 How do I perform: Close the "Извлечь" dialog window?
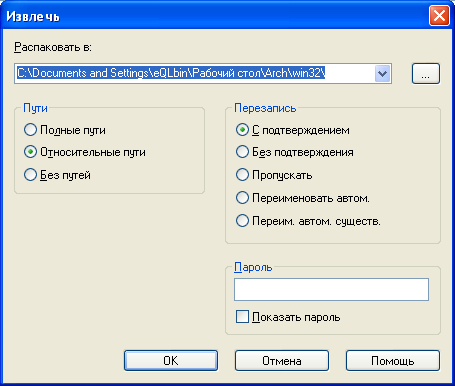[439, 16]
